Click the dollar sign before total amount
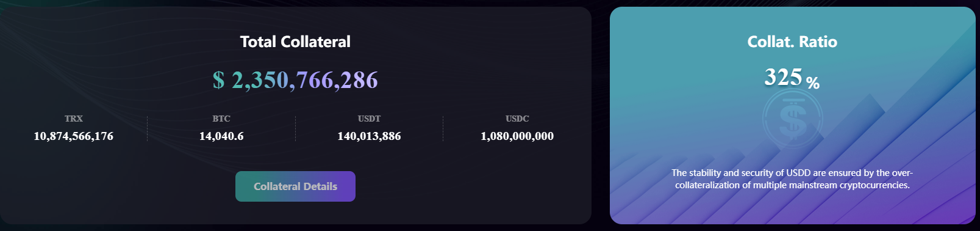Viewport: 980px width, 231px height. click(x=218, y=80)
